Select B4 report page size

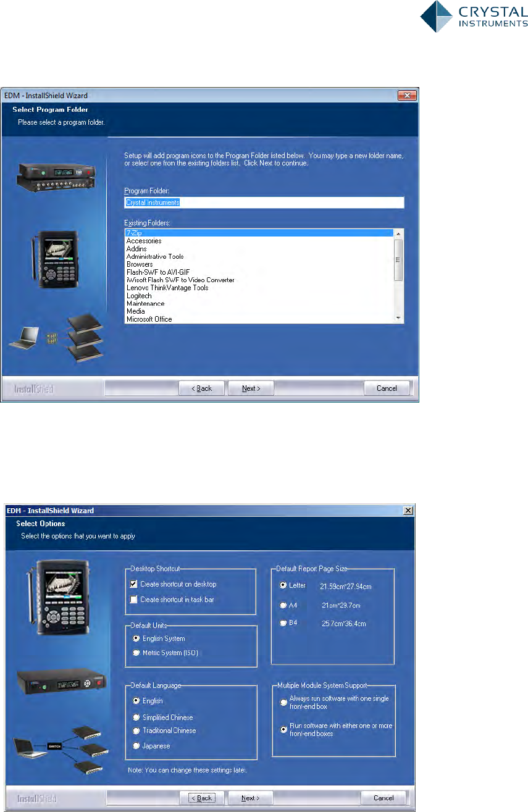pos(283,623)
